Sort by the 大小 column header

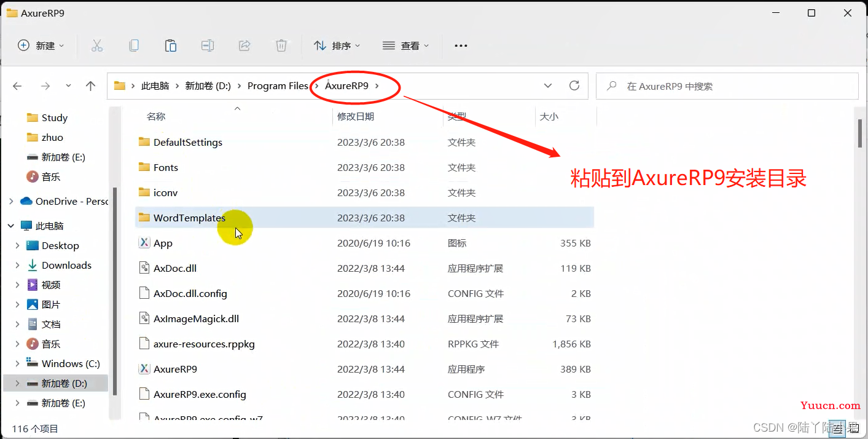(x=549, y=116)
